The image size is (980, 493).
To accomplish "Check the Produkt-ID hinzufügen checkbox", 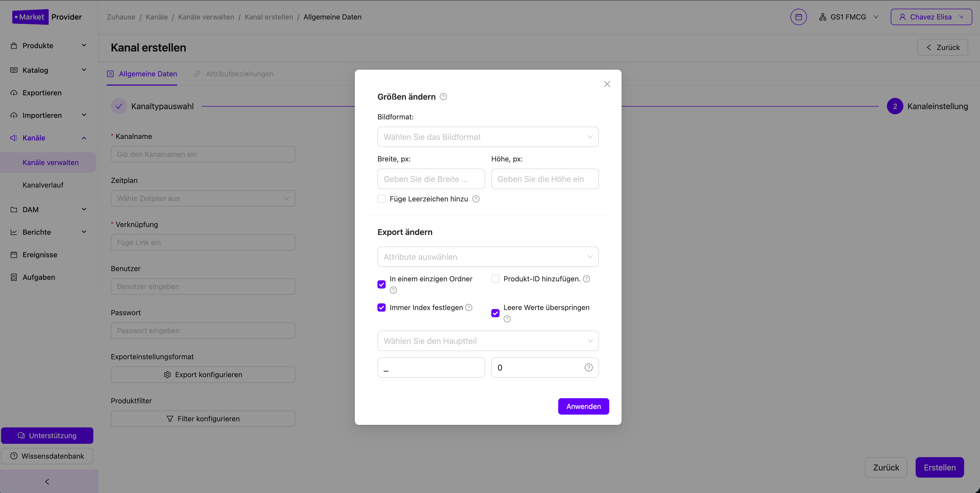I will click(x=495, y=279).
